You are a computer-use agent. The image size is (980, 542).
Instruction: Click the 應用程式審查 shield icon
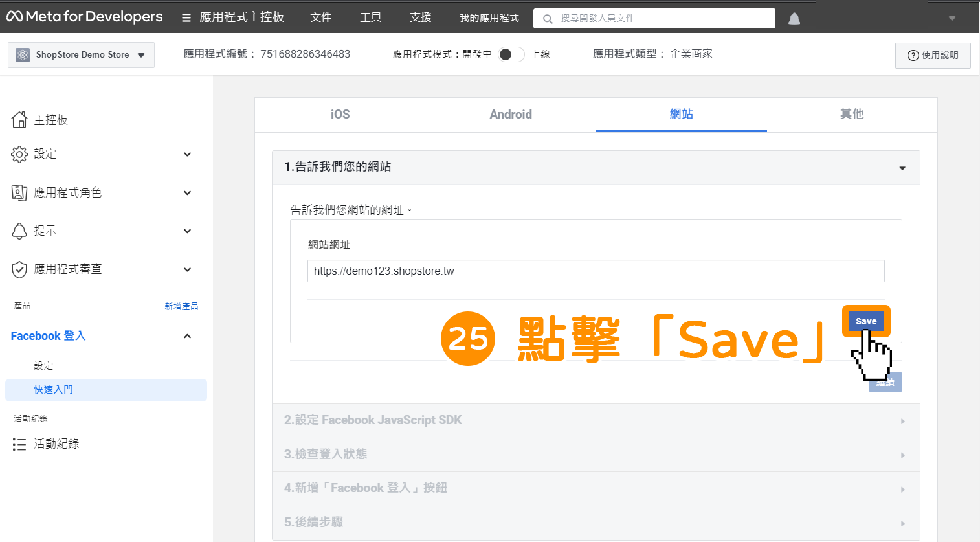(19, 269)
